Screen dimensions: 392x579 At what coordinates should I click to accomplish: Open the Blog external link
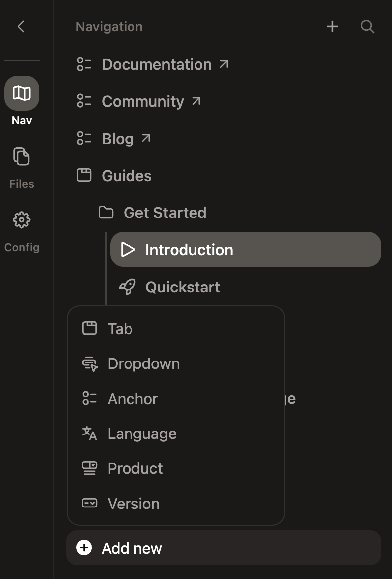(x=117, y=139)
